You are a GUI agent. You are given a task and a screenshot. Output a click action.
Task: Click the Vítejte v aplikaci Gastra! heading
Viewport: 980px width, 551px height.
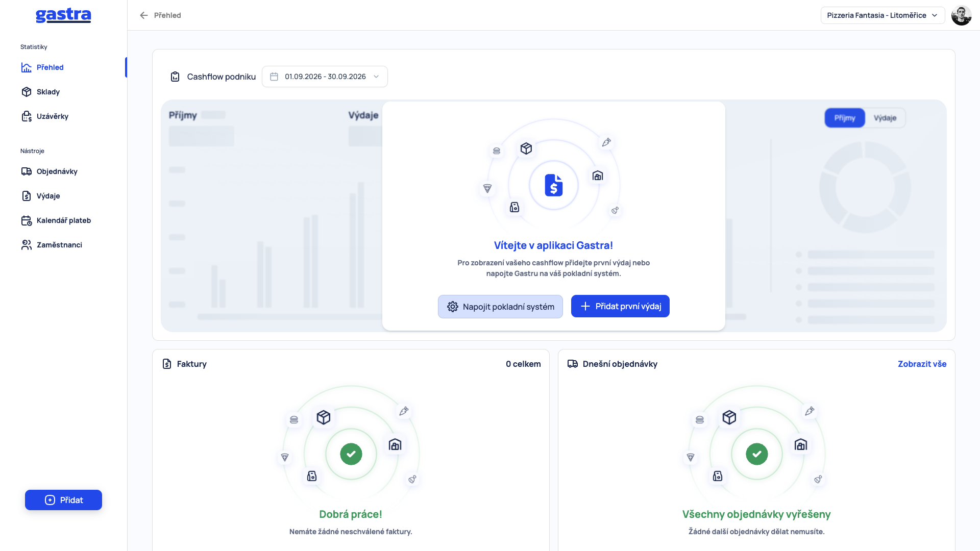[553, 245]
